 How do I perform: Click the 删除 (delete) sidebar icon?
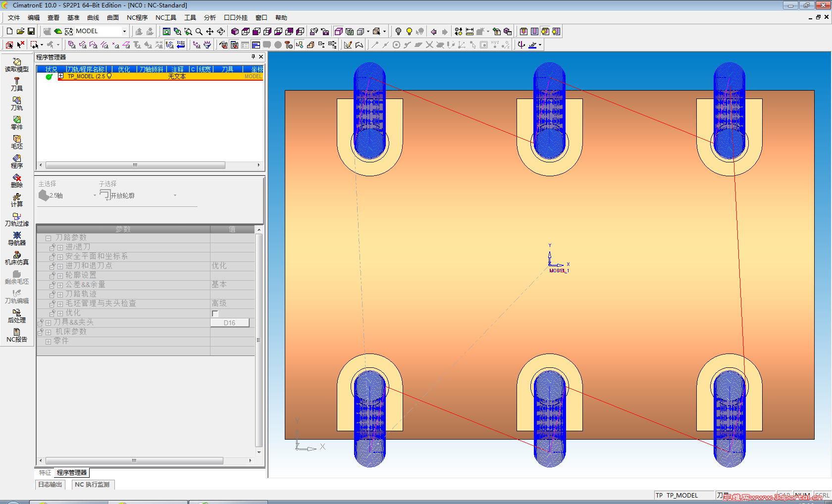coord(17,181)
